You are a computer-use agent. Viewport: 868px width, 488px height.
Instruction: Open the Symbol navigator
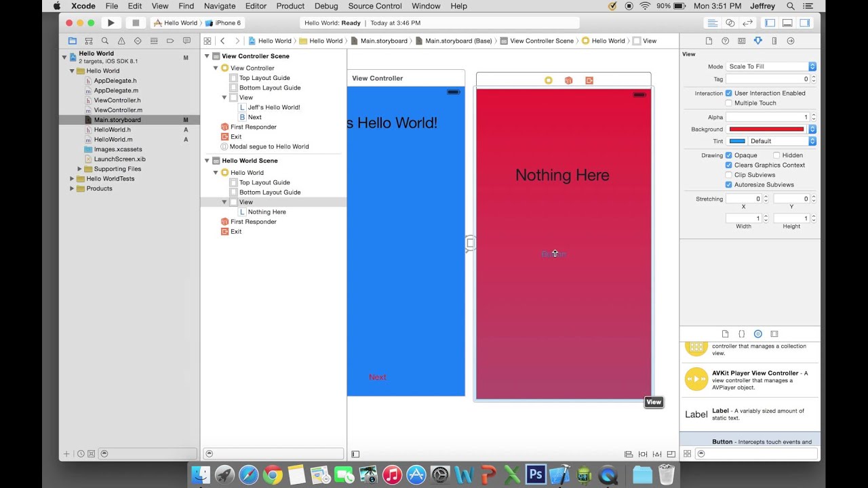tap(88, 41)
